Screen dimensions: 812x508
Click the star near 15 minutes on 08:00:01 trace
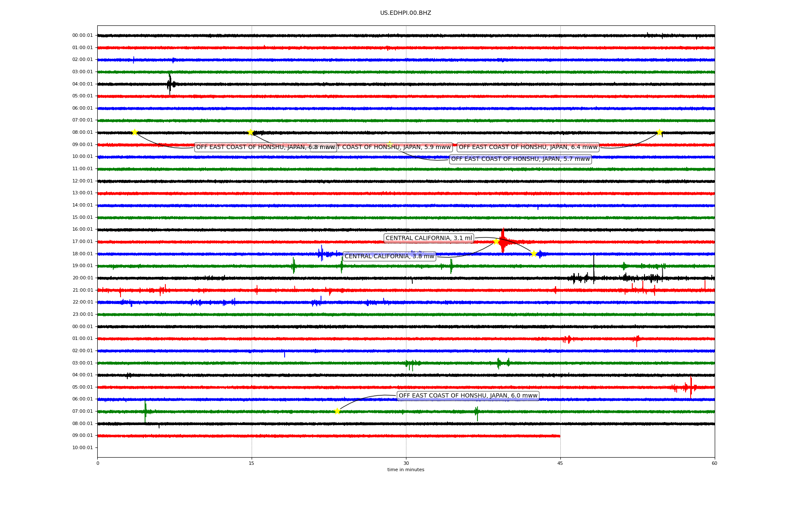tap(250, 132)
